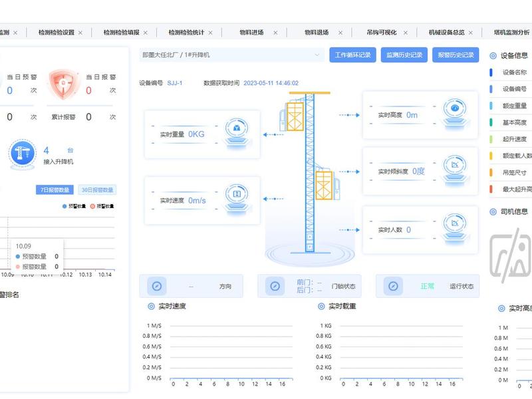The image size is (532, 399).
Task: Click the 接入升降机 count 4
Action: [46, 150]
